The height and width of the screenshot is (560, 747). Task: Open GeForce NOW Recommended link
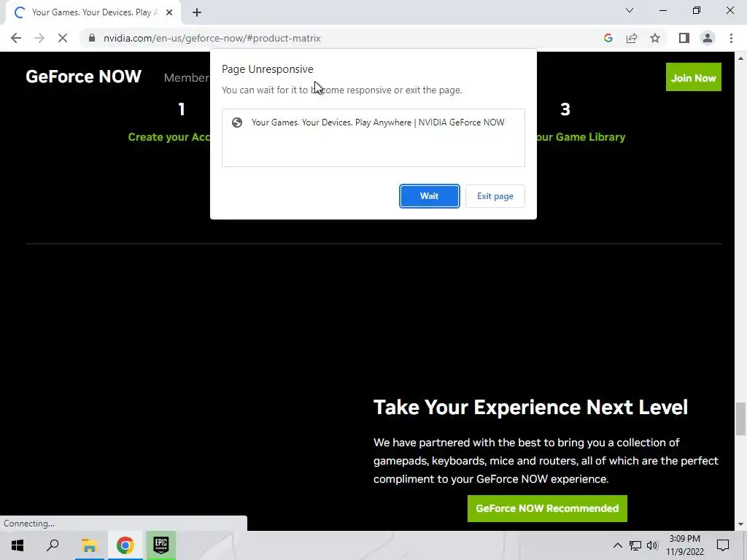[547, 508]
